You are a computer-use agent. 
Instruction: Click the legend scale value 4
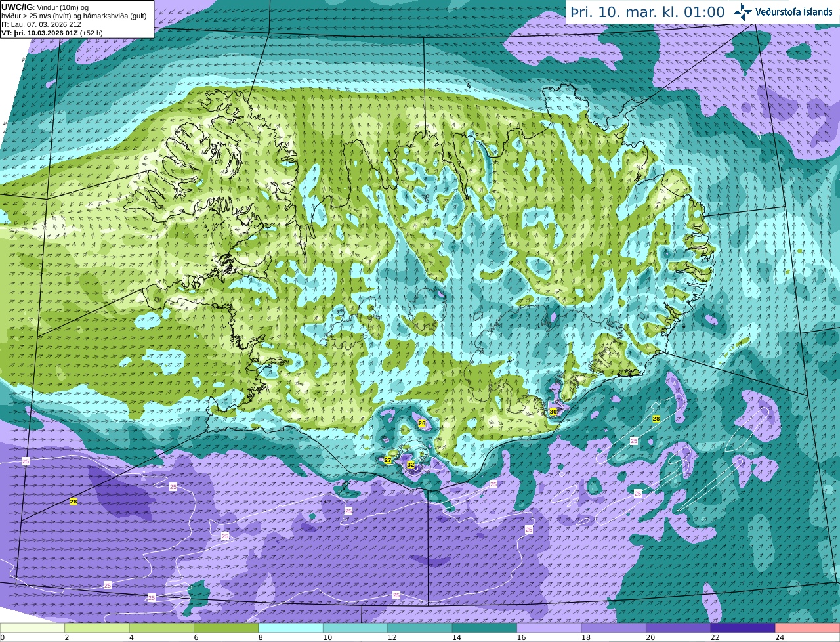[131, 637]
